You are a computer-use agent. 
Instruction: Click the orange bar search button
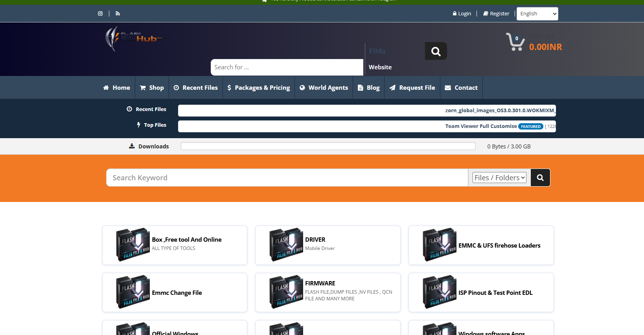(x=540, y=178)
